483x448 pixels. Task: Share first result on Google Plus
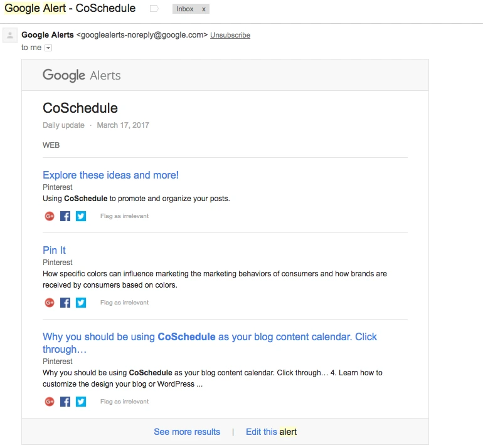point(50,216)
